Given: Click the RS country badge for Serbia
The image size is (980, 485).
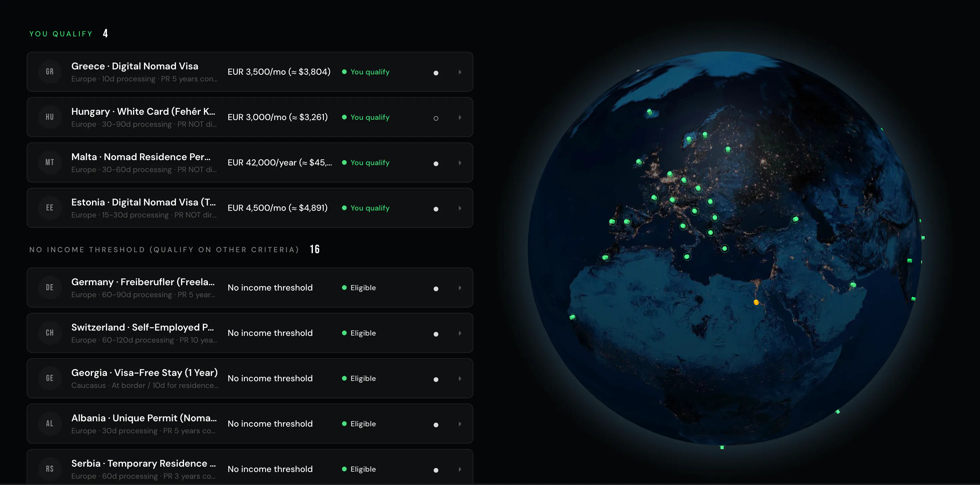Looking at the screenshot, I should (50, 469).
